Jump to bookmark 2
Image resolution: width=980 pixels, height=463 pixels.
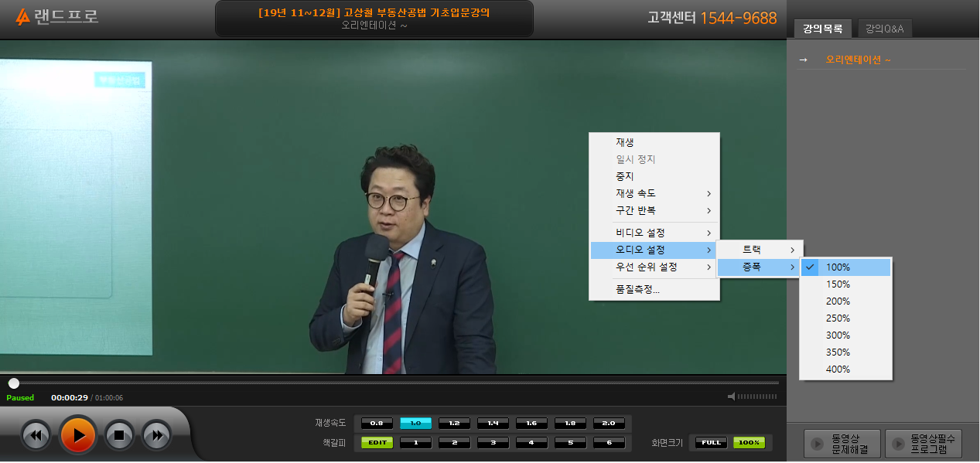click(454, 443)
